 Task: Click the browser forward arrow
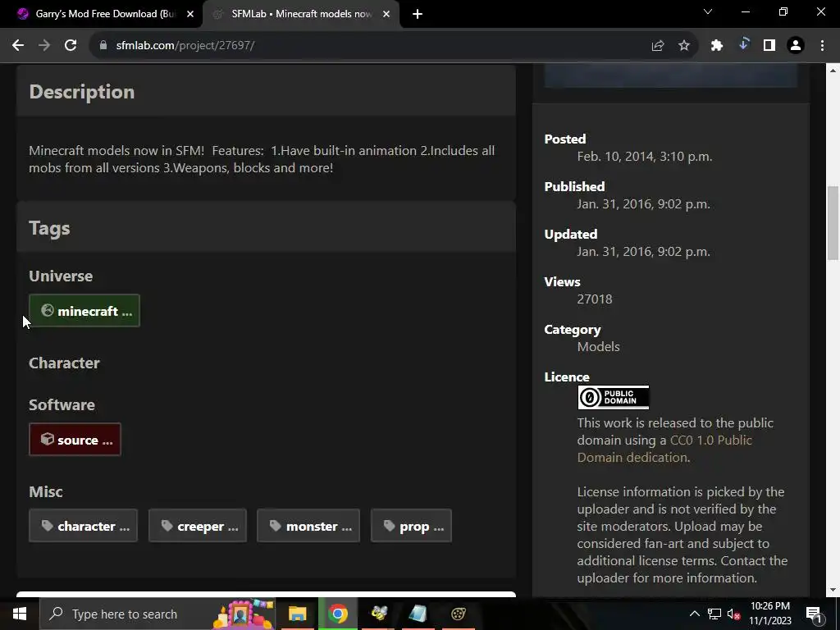(44, 46)
